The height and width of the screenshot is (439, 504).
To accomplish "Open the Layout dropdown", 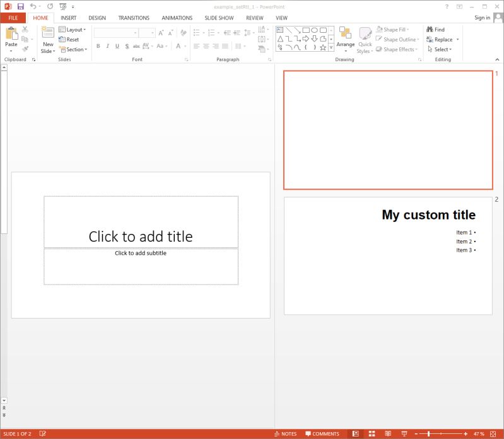I will [x=73, y=30].
